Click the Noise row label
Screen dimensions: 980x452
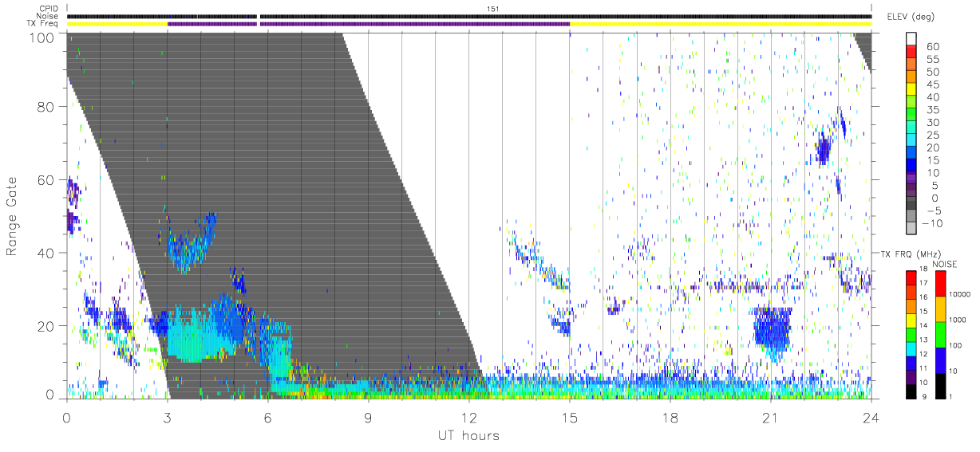(x=48, y=16)
